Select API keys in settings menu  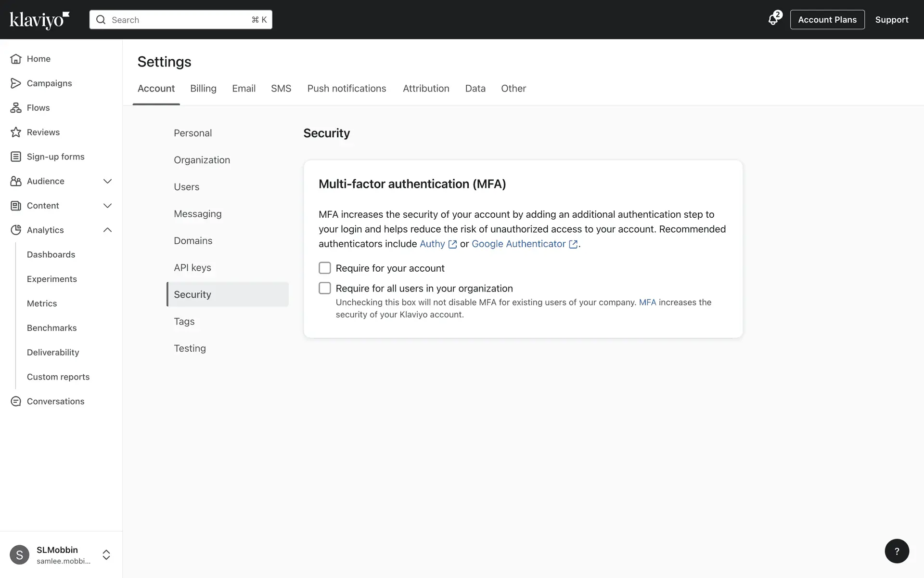(x=192, y=268)
